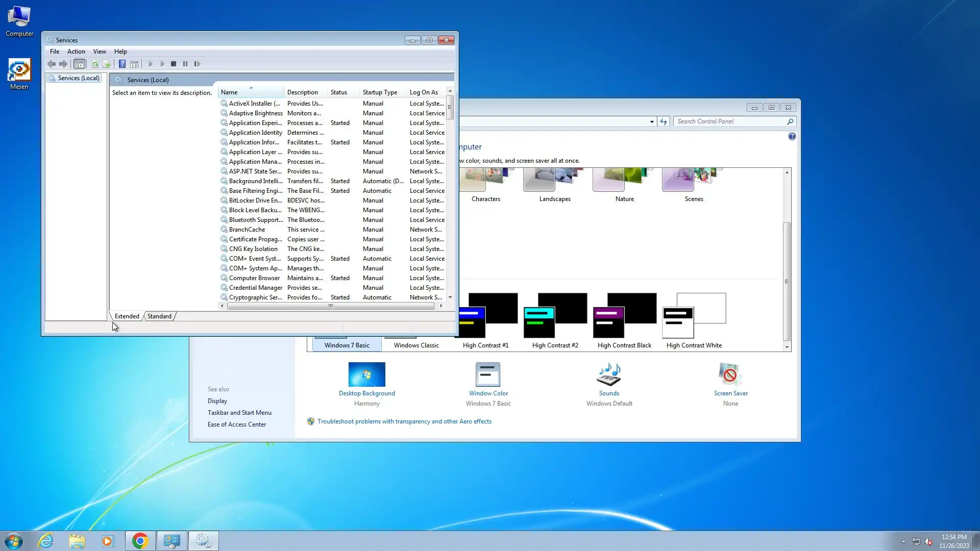Sort services by Startup Type column

380,92
